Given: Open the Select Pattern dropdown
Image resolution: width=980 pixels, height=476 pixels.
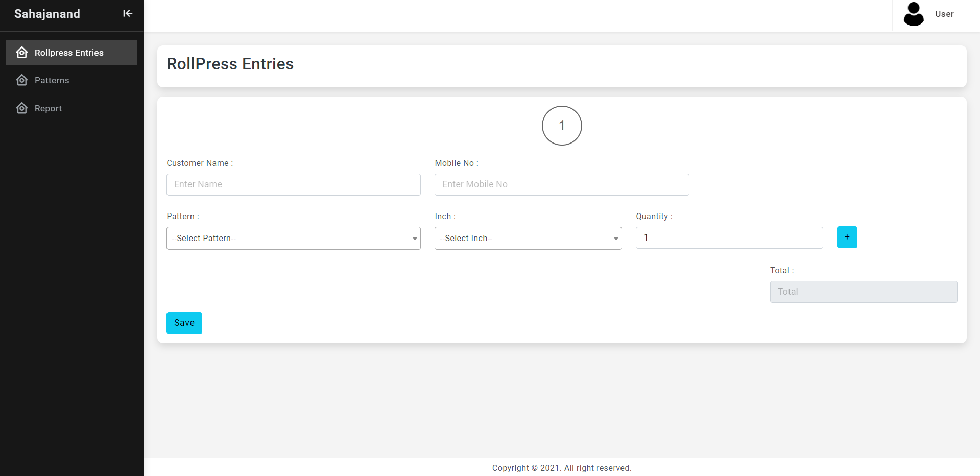Looking at the screenshot, I should coord(294,238).
